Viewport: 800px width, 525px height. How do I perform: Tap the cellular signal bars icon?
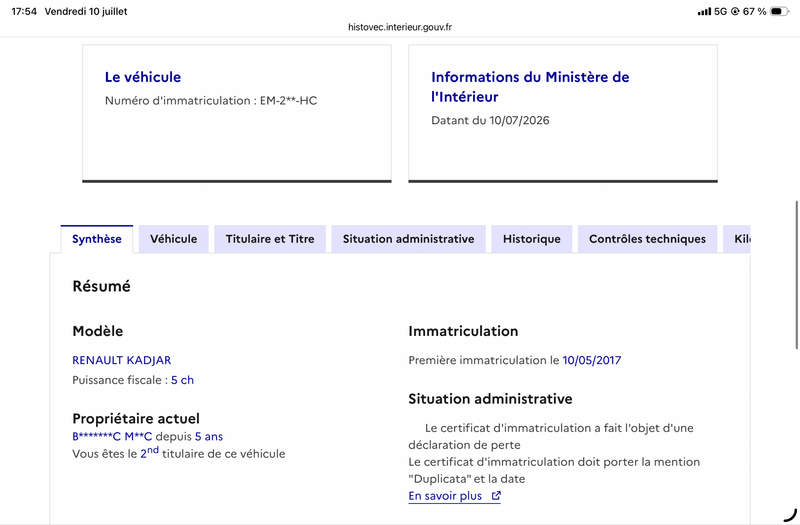pyautogui.click(x=704, y=11)
